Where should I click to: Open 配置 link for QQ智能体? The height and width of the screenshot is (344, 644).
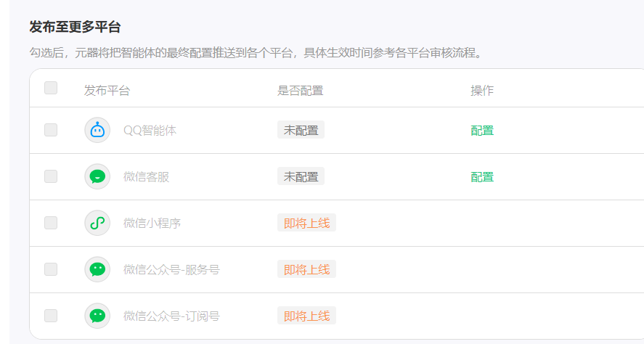(x=482, y=131)
